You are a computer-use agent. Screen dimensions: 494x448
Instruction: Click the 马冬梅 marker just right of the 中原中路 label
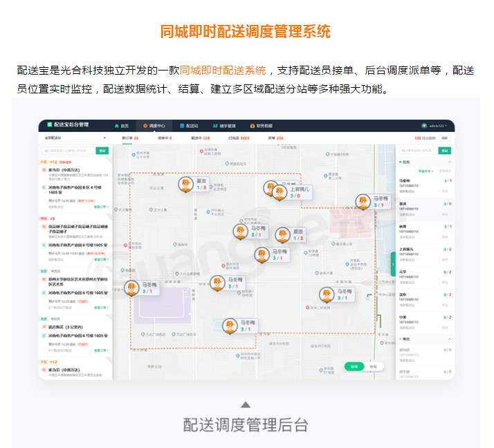pyautogui.click(x=228, y=283)
